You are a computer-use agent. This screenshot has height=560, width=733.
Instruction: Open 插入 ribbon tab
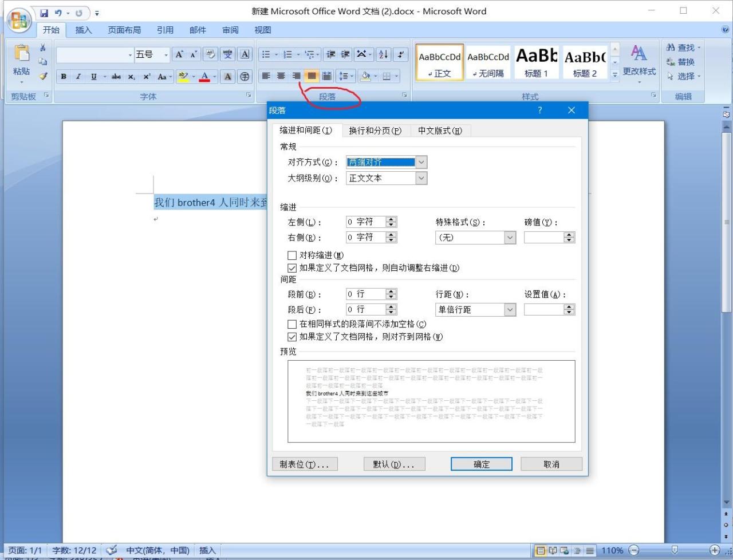(x=84, y=30)
